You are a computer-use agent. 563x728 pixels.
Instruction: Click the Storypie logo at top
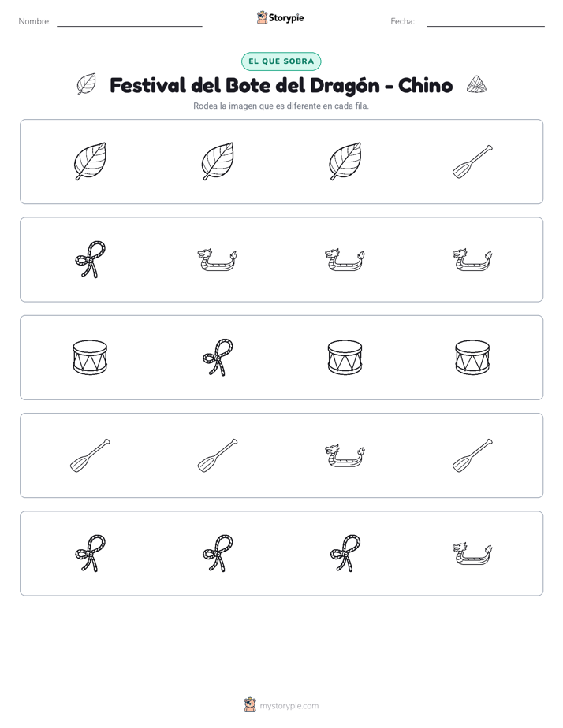coord(281,17)
